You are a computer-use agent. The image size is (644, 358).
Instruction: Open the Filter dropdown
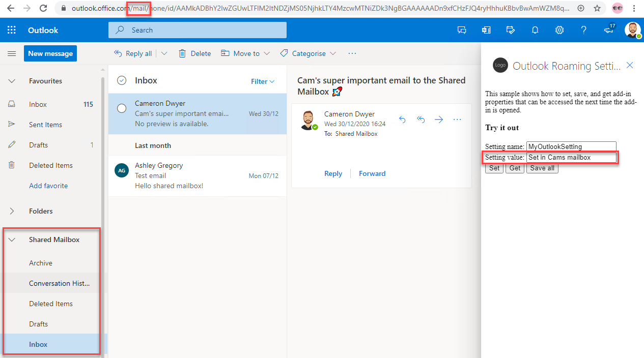coord(263,81)
